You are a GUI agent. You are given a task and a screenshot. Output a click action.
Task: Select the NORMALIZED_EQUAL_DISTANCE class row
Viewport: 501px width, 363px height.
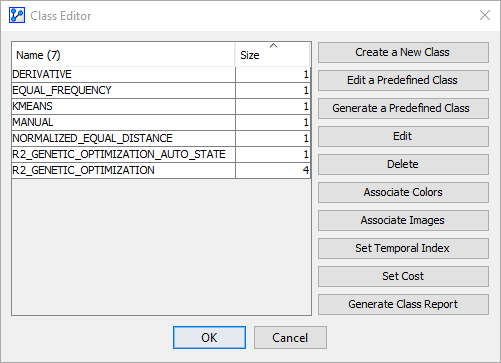coord(161,138)
